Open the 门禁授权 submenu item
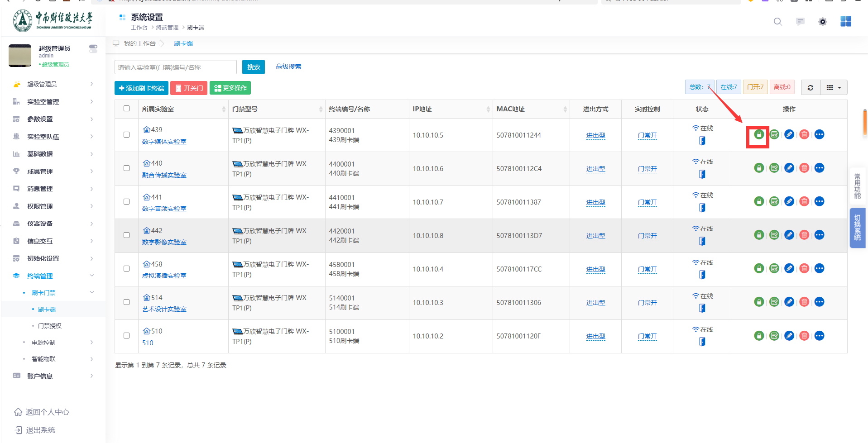This screenshot has width=868, height=443. 50,326
